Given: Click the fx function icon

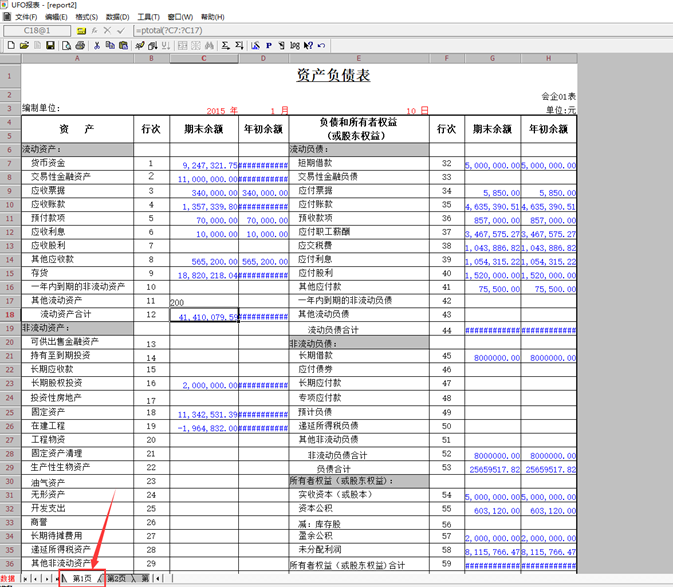Looking at the screenshot, I should (94, 31).
